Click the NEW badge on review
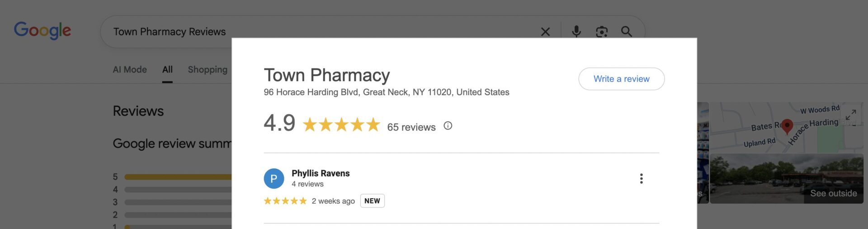 (x=372, y=201)
